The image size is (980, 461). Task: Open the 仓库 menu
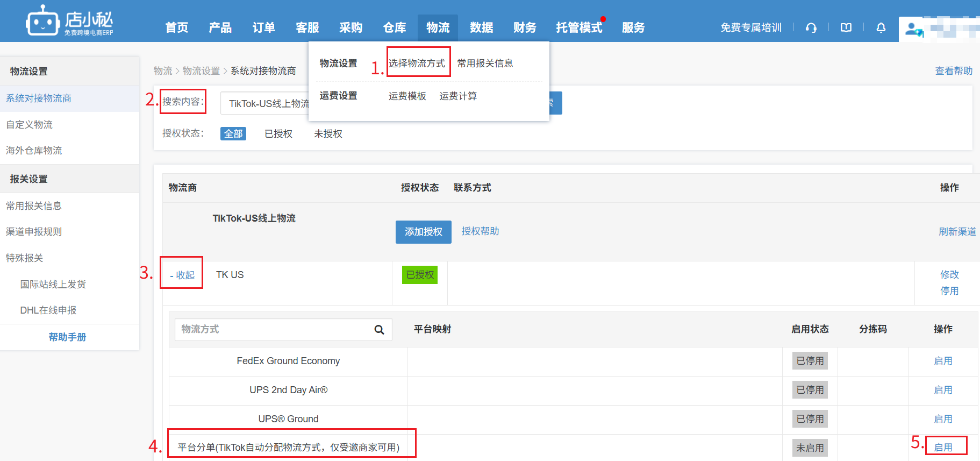395,27
